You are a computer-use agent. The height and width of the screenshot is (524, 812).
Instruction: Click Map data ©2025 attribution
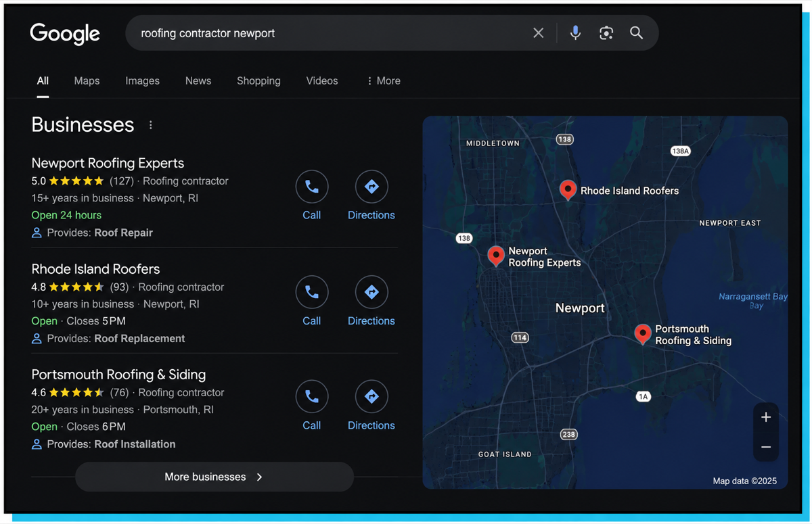click(x=745, y=481)
